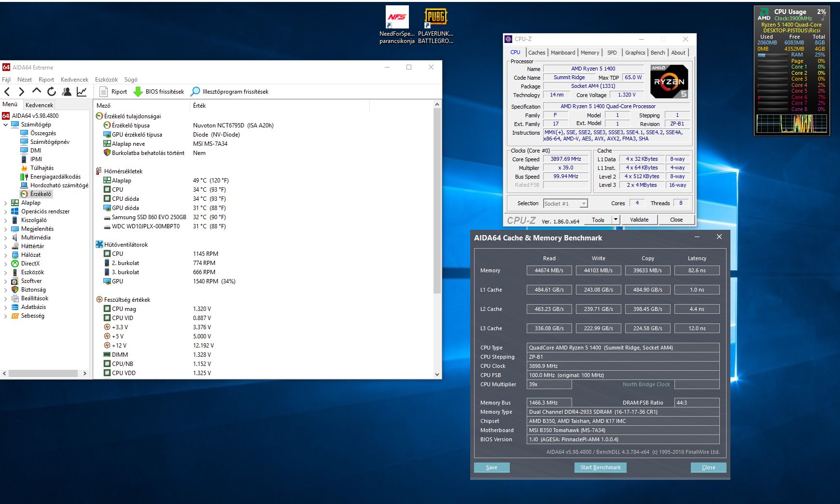The width and height of the screenshot is (840, 504).
Task: Open the PLAYERUNKNOWN'S BATTLEGROUNDS desktop shortcut
Action: tap(435, 25)
